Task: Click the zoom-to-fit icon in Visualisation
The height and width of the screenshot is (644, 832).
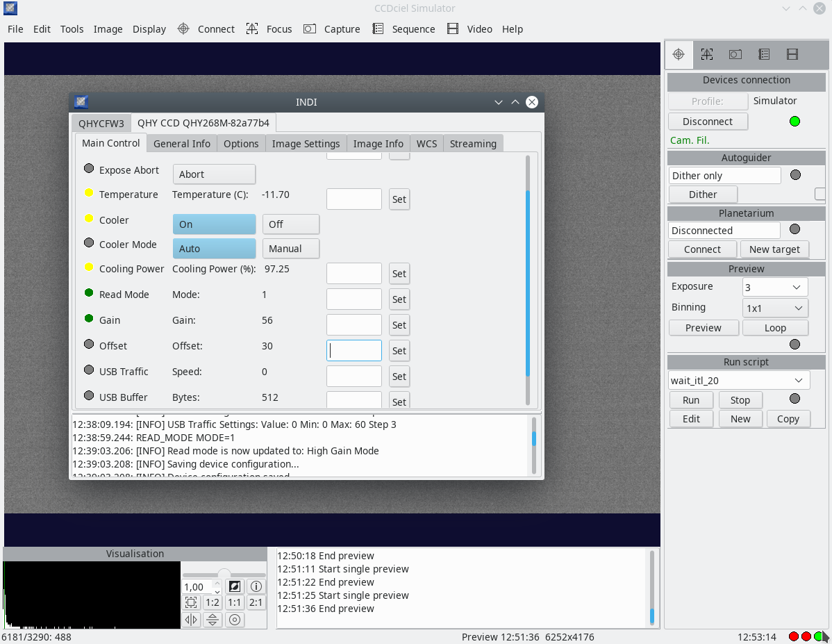Action: (x=191, y=602)
